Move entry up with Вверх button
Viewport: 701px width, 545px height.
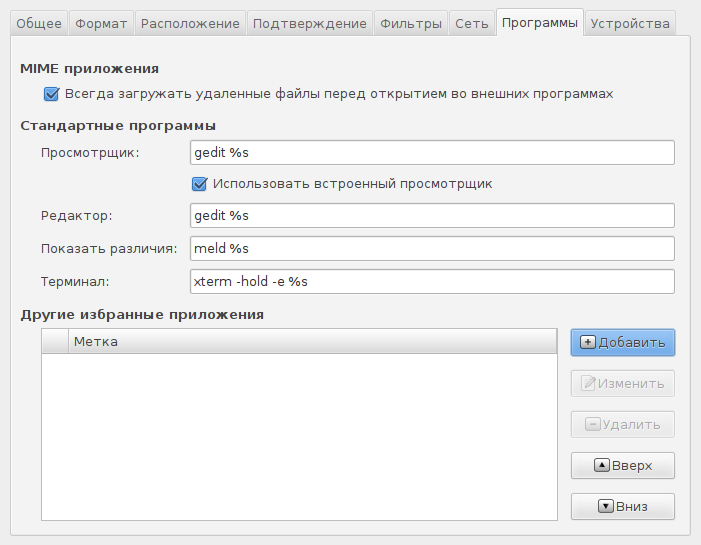pos(623,465)
